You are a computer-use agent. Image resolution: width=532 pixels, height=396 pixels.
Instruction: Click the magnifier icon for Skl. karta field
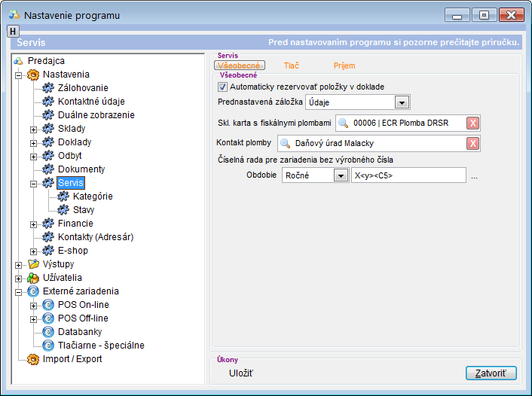click(344, 123)
